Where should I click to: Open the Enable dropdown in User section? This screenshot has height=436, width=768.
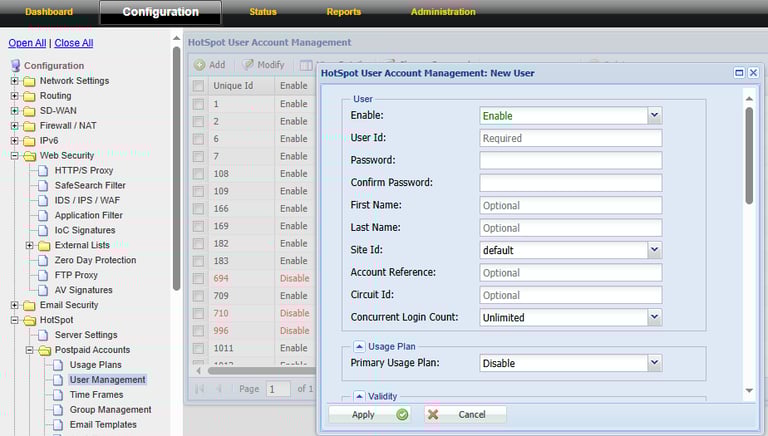(654, 116)
